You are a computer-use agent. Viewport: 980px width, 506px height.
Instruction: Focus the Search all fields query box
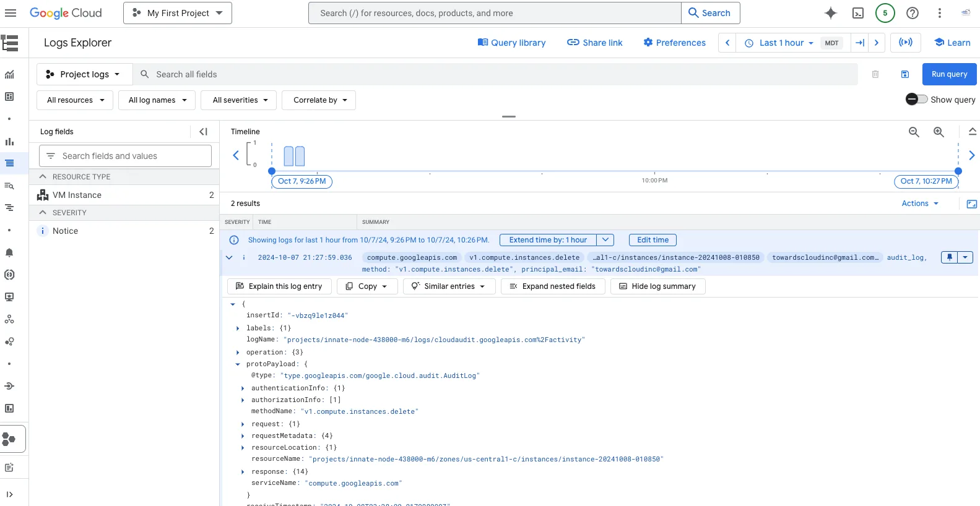tap(495, 74)
